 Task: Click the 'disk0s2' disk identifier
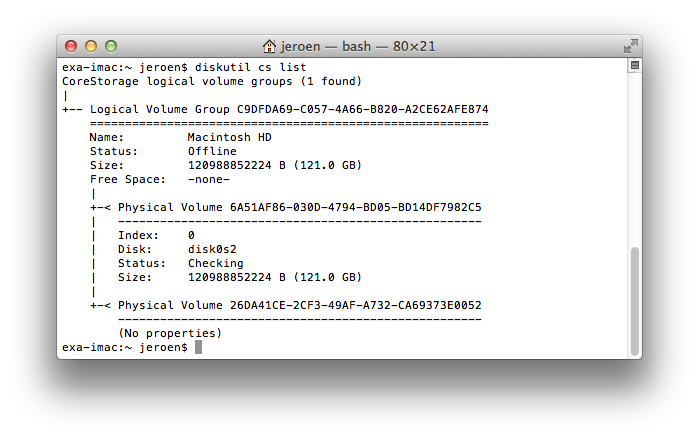click(x=212, y=249)
